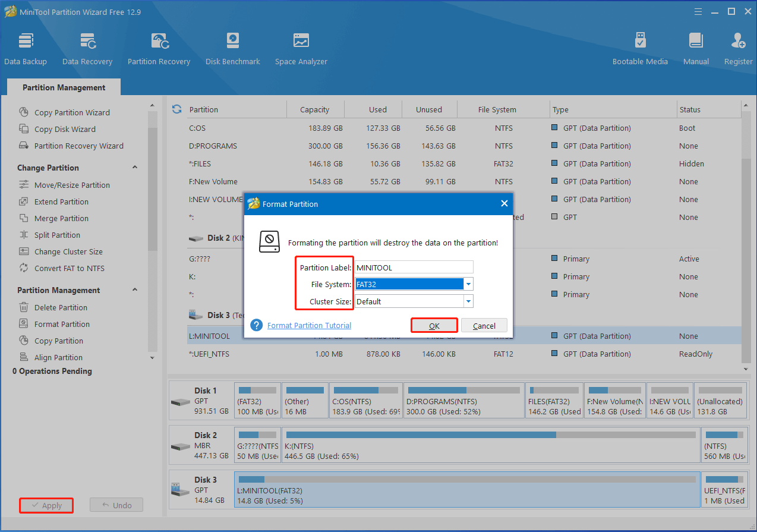The image size is (757, 532).
Task: Sort by the Type column header
Action: (x=613, y=109)
